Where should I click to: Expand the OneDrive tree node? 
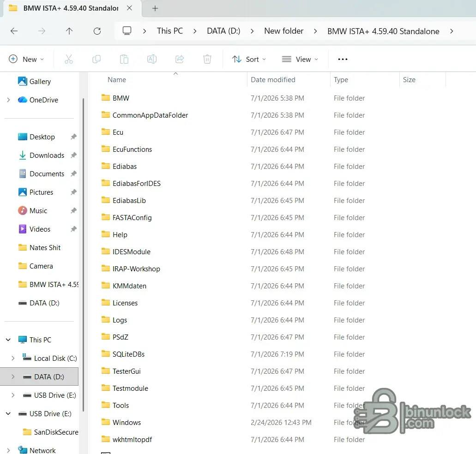point(8,100)
